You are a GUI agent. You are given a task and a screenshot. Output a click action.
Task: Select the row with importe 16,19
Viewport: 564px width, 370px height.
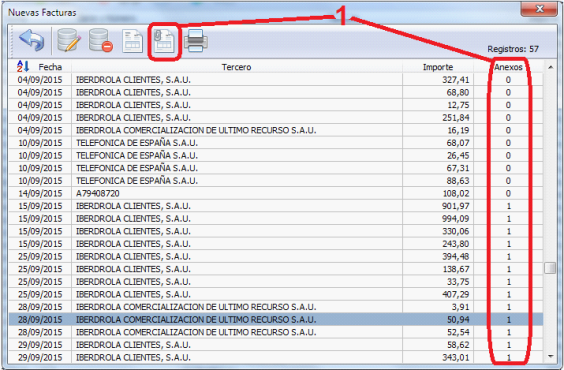pos(276,130)
